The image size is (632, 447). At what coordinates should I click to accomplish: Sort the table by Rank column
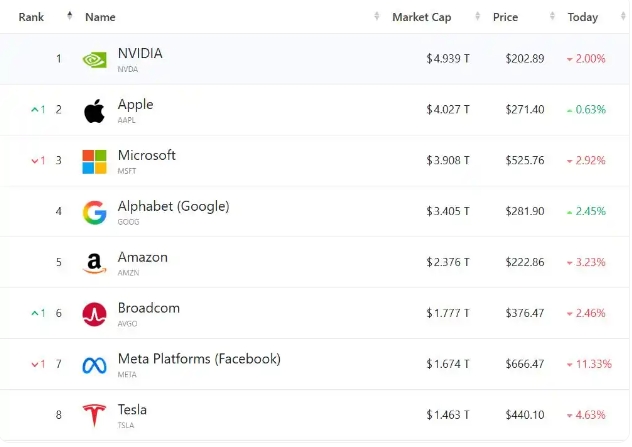click(x=31, y=17)
